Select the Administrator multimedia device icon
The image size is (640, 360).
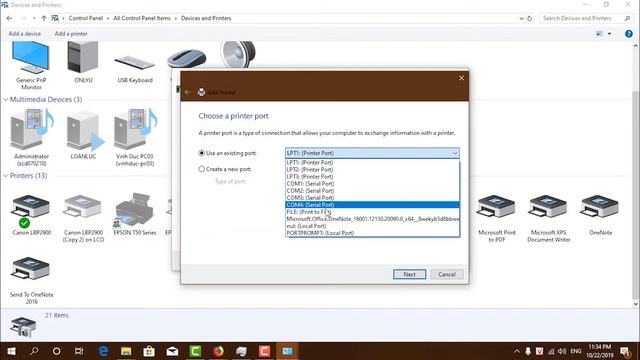pos(31,130)
